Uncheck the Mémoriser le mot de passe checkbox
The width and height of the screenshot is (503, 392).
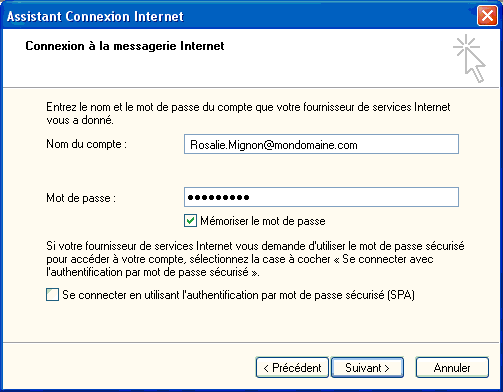[x=190, y=221]
